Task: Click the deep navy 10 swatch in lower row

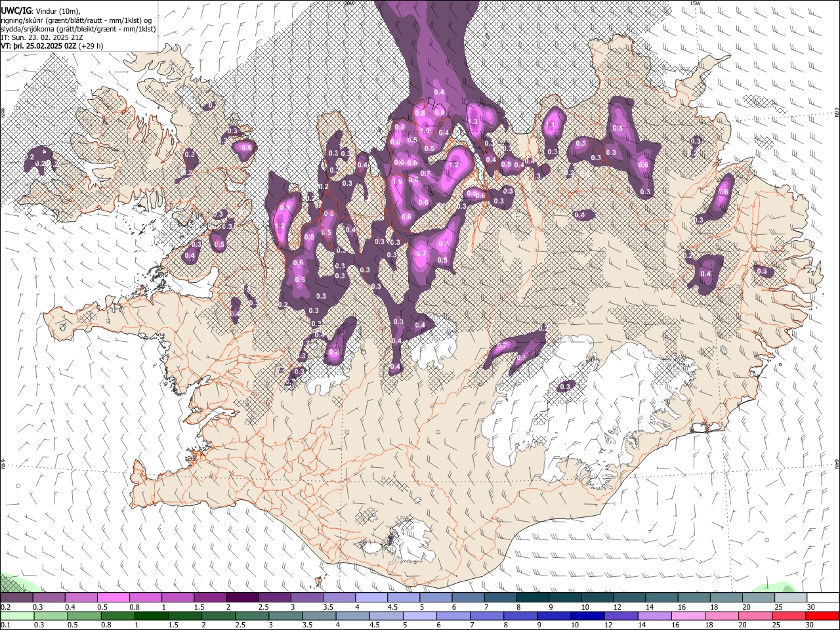Action: click(587, 616)
